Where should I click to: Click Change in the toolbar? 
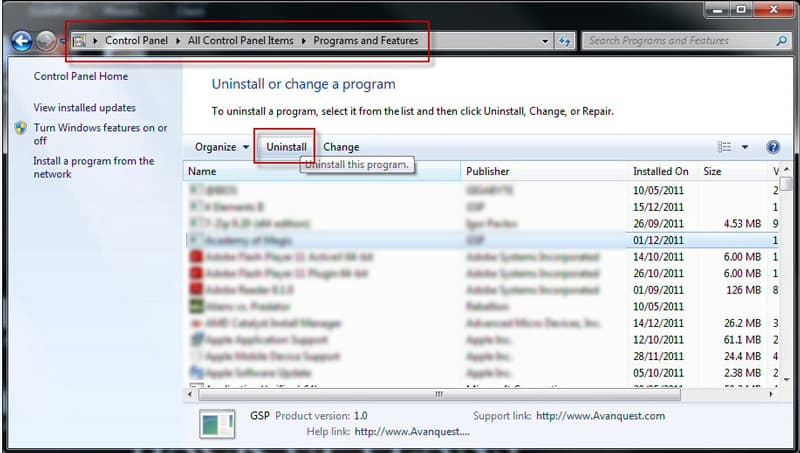pyautogui.click(x=341, y=147)
